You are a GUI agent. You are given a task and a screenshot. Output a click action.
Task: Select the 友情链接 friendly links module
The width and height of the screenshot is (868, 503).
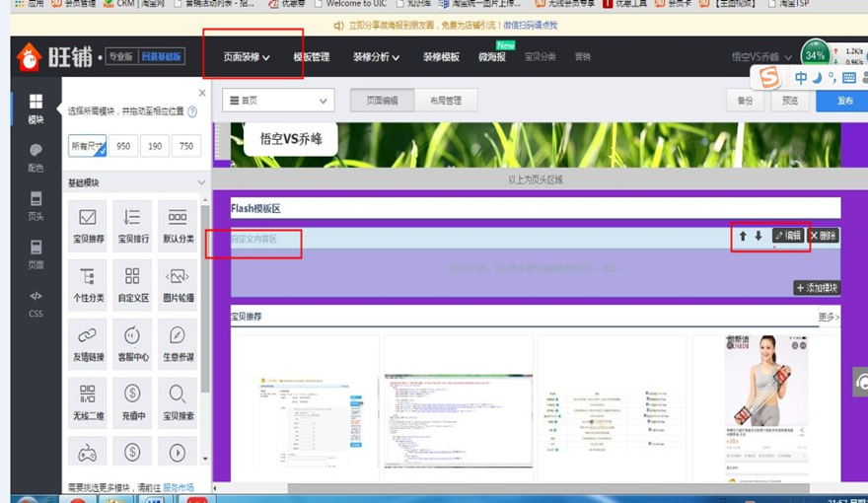88,344
